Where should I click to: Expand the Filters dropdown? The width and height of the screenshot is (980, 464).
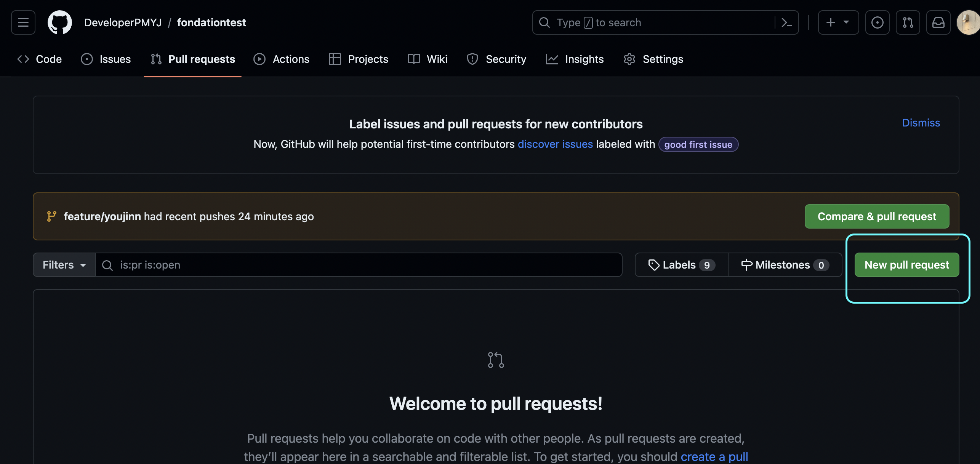pyautogui.click(x=64, y=265)
